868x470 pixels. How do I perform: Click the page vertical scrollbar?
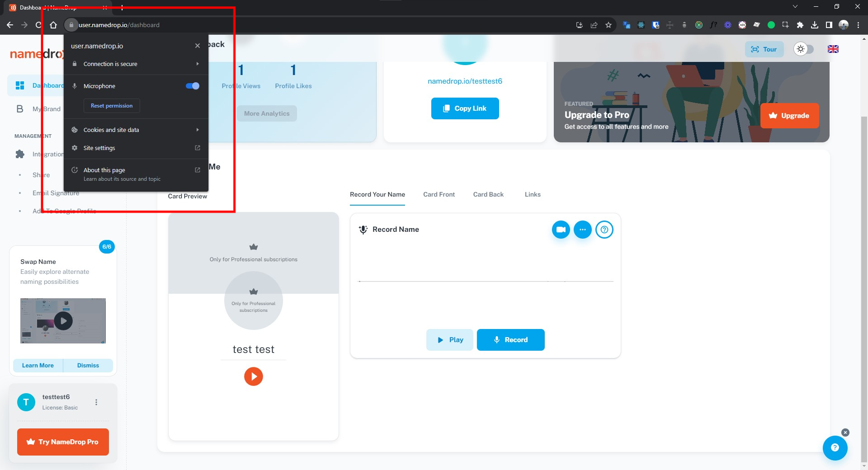864,289
